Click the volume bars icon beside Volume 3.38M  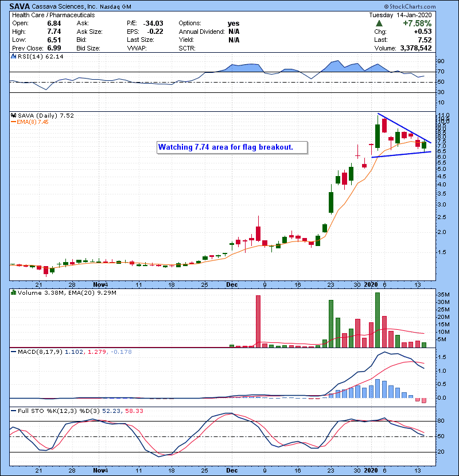click(x=13, y=292)
